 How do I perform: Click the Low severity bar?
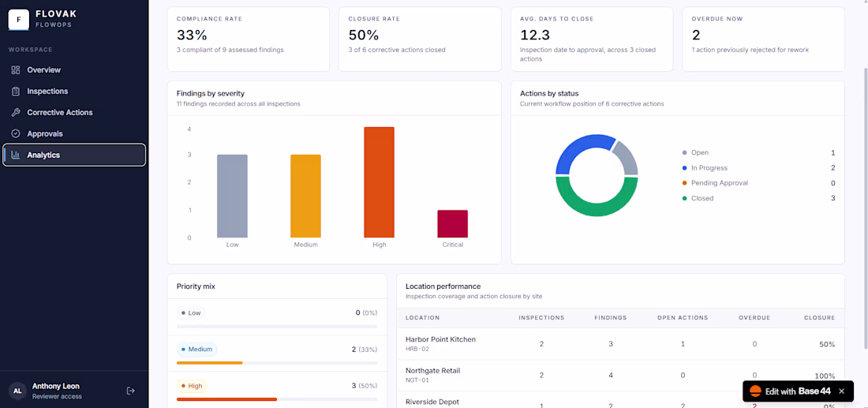[x=232, y=196]
